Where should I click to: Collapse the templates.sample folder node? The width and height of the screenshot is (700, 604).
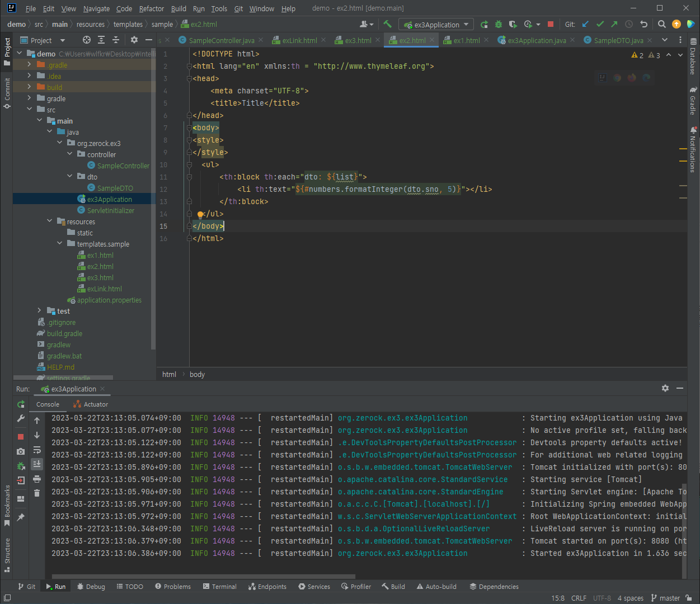pos(59,243)
